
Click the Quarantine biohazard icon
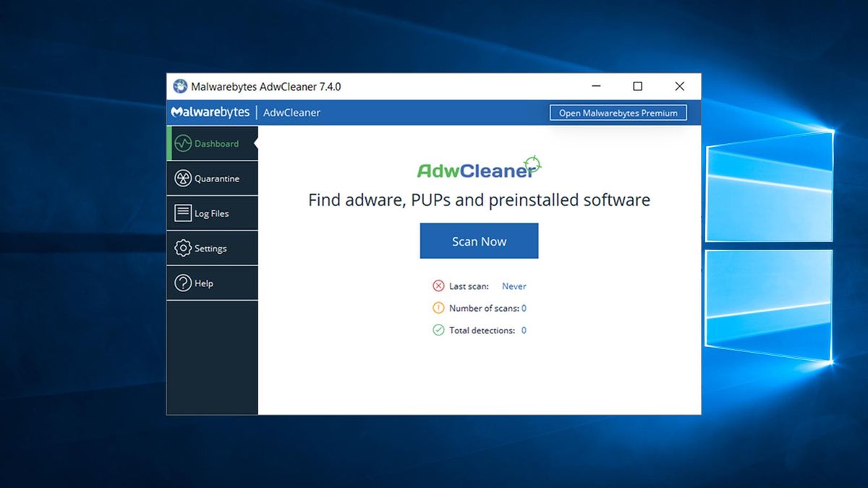point(183,179)
